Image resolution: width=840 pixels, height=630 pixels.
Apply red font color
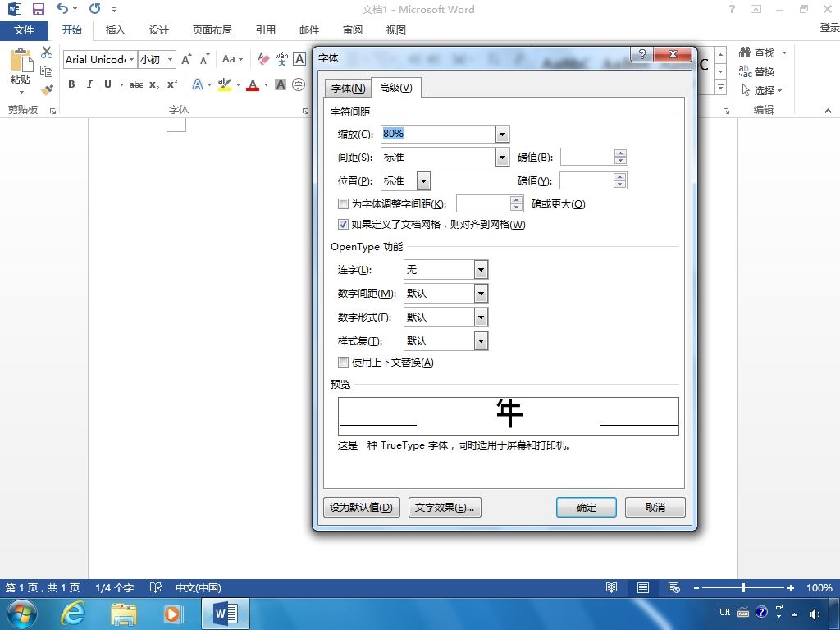click(x=253, y=84)
